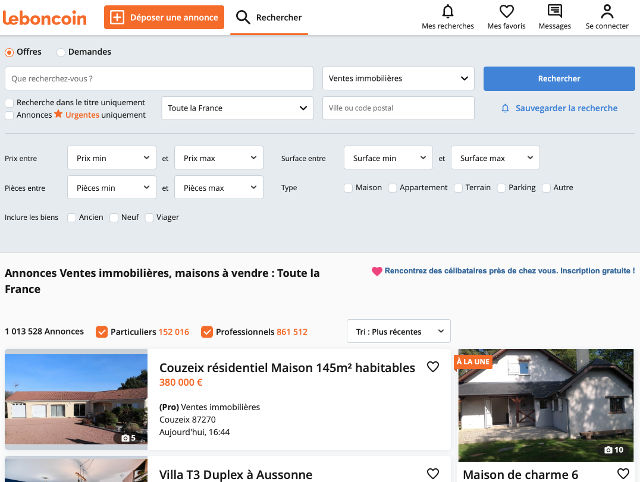640x482 pixels.
Task: Open Mes favoris heart icon
Action: point(507,11)
